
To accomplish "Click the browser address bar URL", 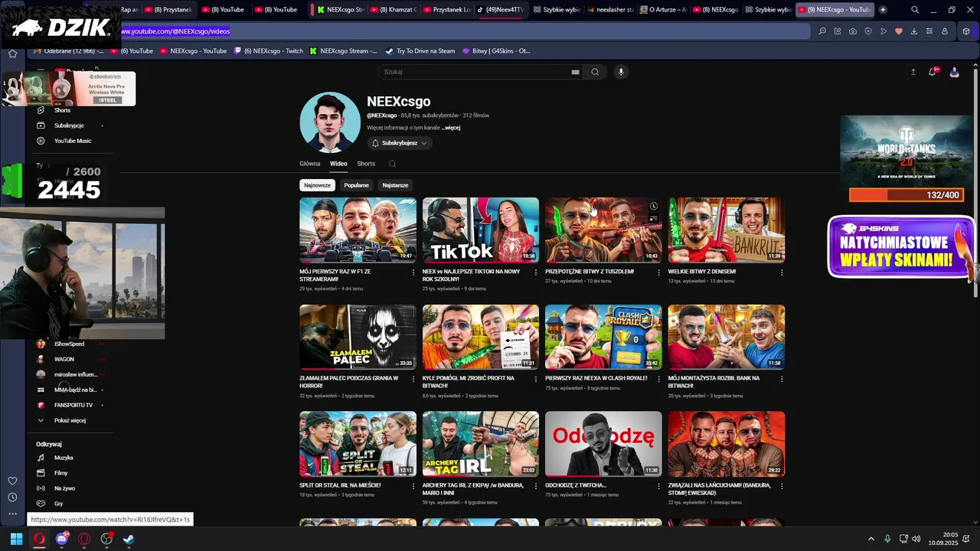I will click(175, 31).
